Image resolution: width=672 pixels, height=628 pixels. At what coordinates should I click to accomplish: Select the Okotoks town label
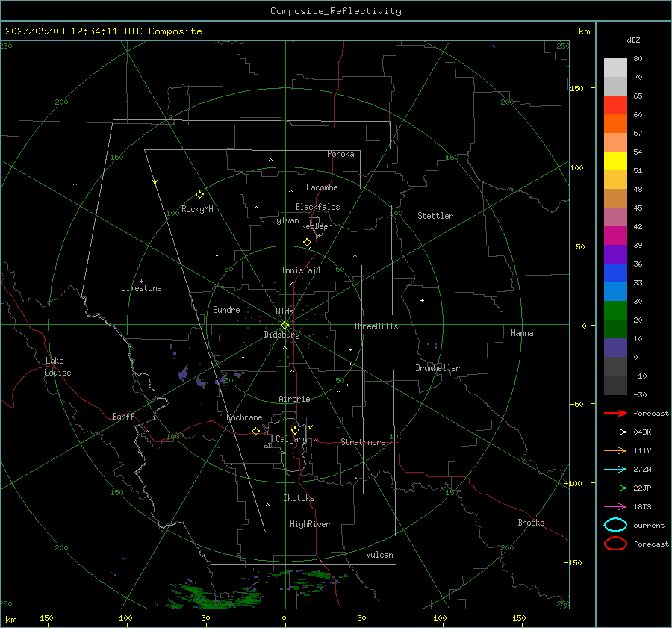click(299, 498)
